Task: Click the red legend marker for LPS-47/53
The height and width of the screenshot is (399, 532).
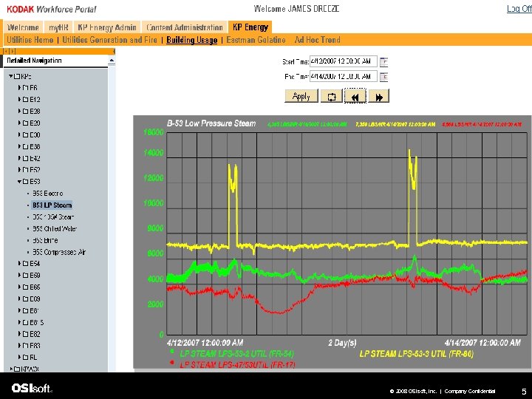Action: (x=172, y=363)
